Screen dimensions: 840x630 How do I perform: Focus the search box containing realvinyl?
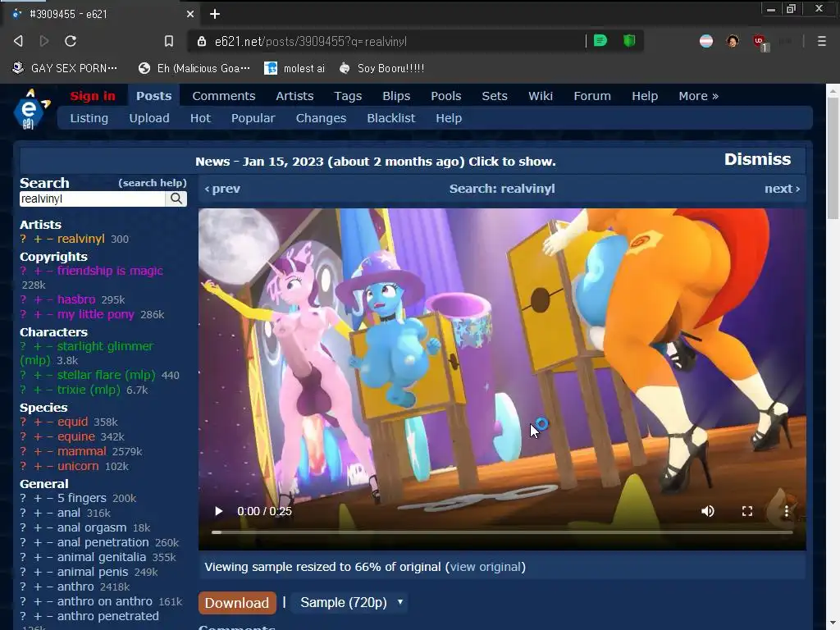tap(93, 199)
